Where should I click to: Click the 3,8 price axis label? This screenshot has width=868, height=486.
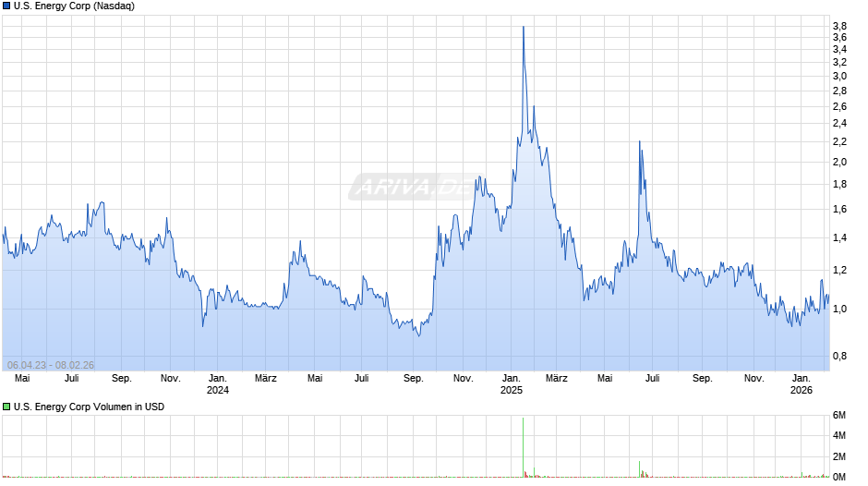point(839,26)
